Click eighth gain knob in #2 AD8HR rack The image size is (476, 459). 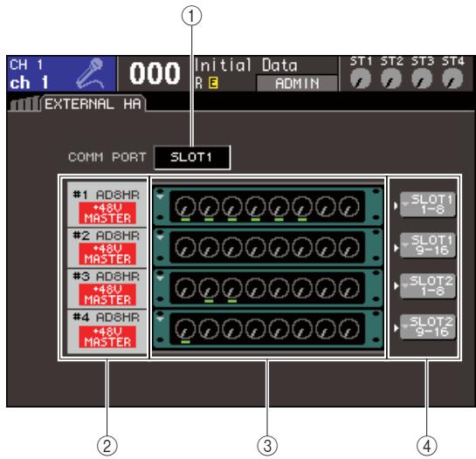(x=349, y=247)
